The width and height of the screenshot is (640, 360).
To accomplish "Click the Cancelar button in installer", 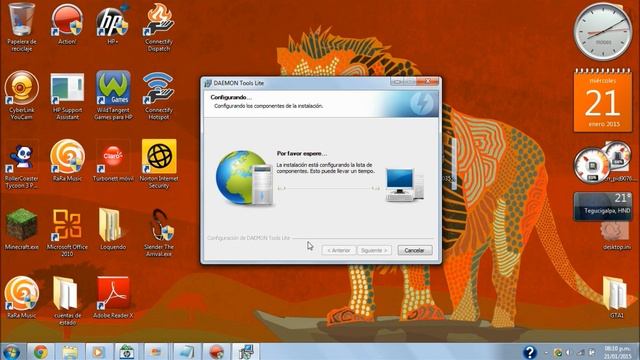I will coord(415,250).
